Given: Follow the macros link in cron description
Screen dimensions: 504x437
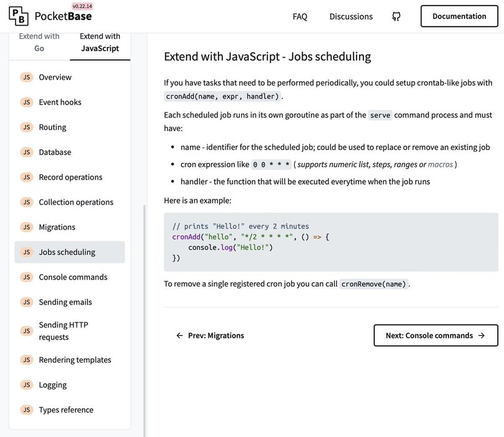Looking at the screenshot, I should click(441, 165).
